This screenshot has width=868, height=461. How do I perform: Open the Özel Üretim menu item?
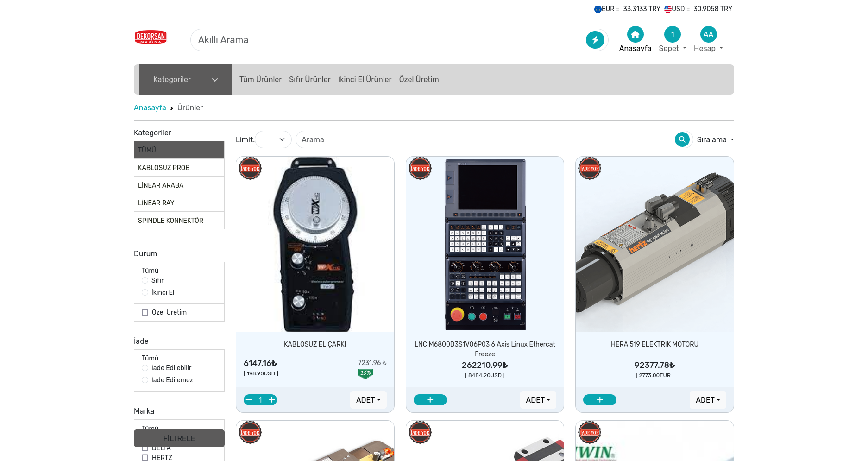coord(419,79)
